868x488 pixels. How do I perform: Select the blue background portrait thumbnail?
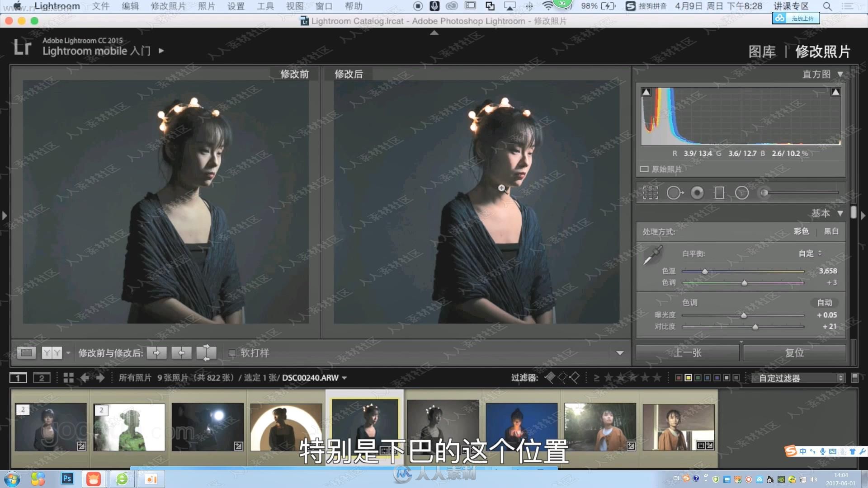click(522, 427)
